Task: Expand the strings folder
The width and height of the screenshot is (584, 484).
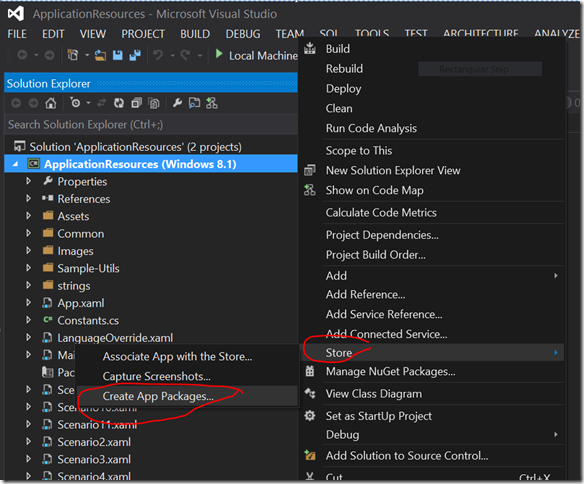Action: click(28, 286)
